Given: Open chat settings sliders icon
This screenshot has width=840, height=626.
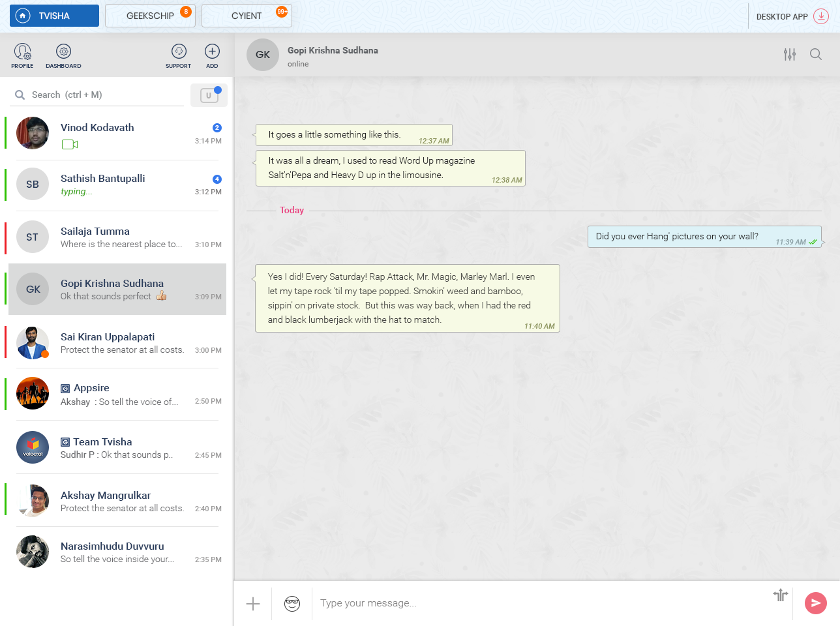Looking at the screenshot, I should (790, 54).
